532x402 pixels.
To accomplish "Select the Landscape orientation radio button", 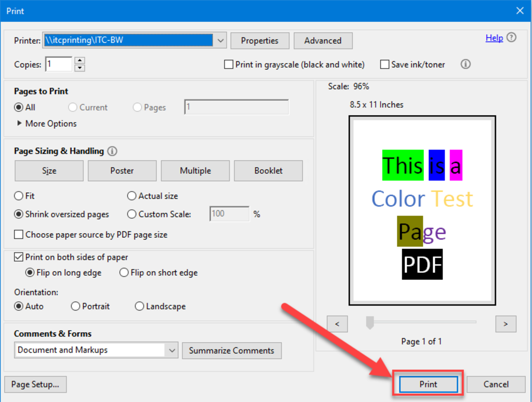I will click(x=139, y=306).
